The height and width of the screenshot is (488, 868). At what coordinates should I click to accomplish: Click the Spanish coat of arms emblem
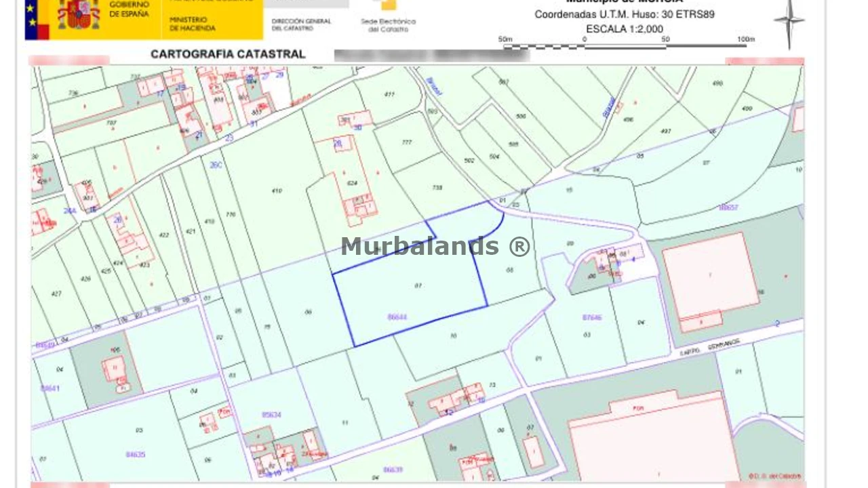coord(78,15)
